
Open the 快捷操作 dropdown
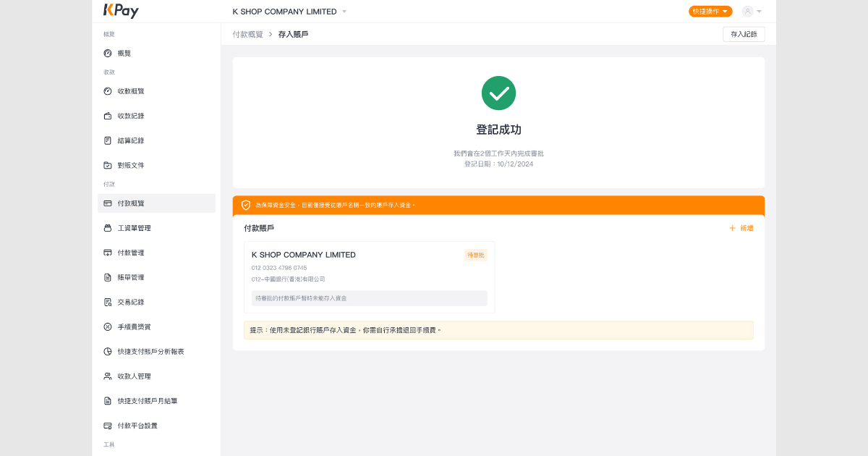pyautogui.click(x=710, y=12)
